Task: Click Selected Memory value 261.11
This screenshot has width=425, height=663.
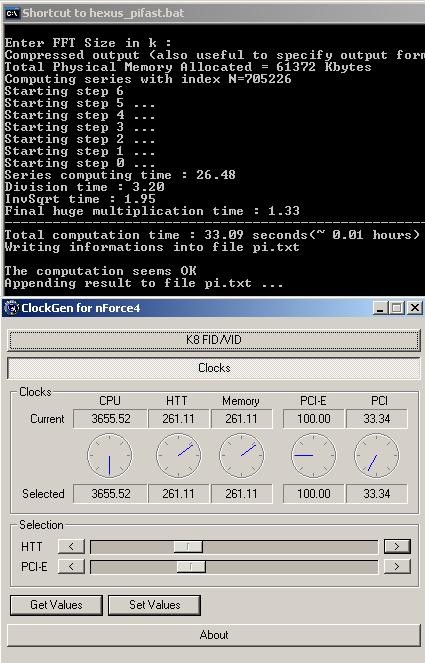Action: pyautogui.click(x=241, y=493)
